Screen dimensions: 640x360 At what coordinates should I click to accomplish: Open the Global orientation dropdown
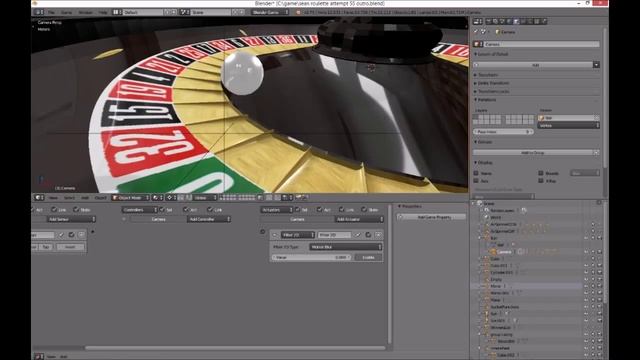click(x=205, y=198)
